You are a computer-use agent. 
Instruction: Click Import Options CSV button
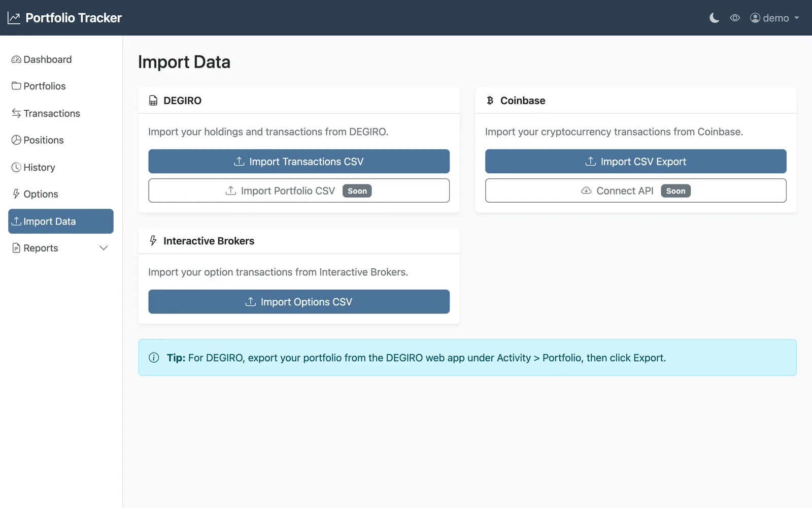299,302
